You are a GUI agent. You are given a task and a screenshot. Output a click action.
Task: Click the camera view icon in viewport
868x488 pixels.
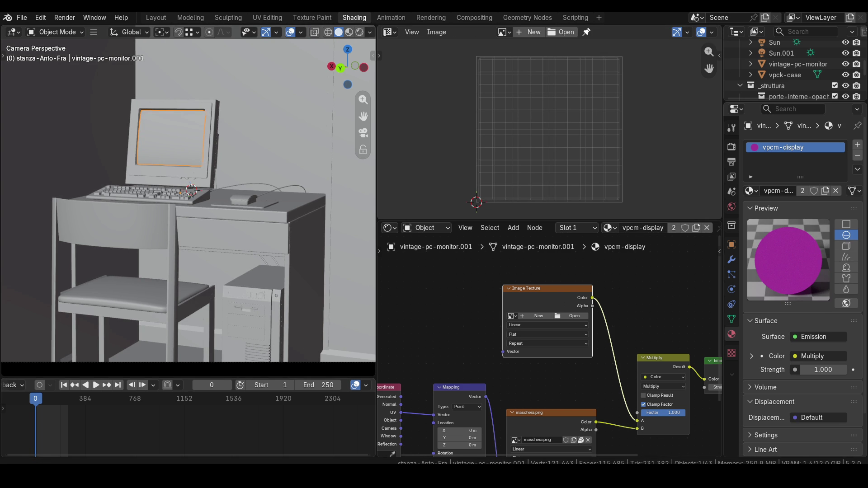pos(363,133)
